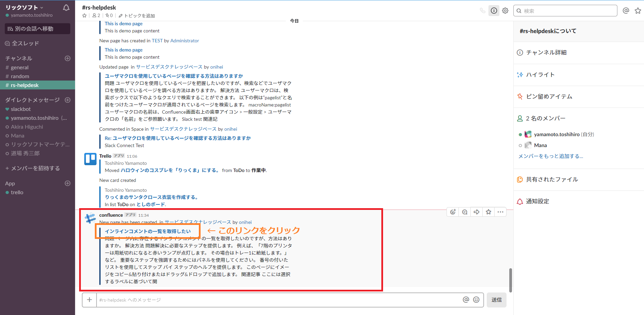
Task: Open Re: ユーザマクロ comment link
Action: [178, 138]
